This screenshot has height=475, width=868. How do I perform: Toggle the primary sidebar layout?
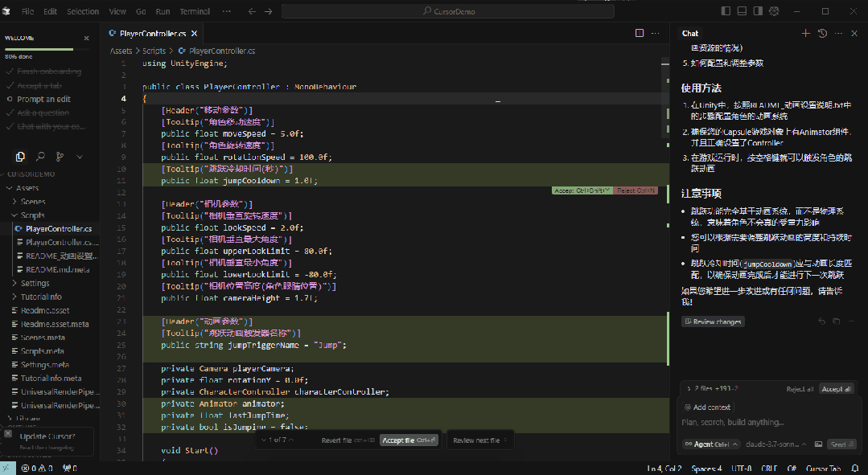click(x=726, y=11)
